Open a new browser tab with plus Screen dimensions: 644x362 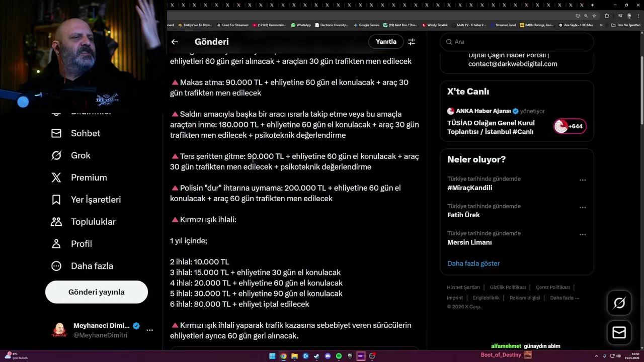(x=592, y=5)
